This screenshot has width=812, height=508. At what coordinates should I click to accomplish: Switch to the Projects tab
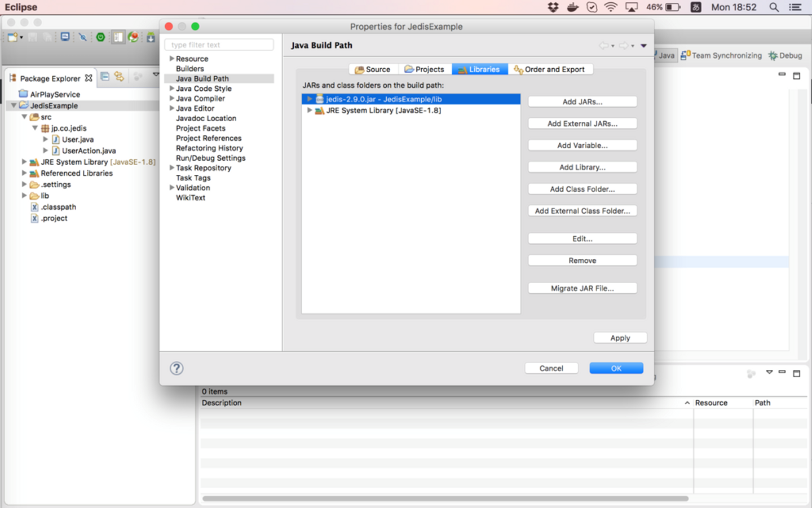(425, 69)
